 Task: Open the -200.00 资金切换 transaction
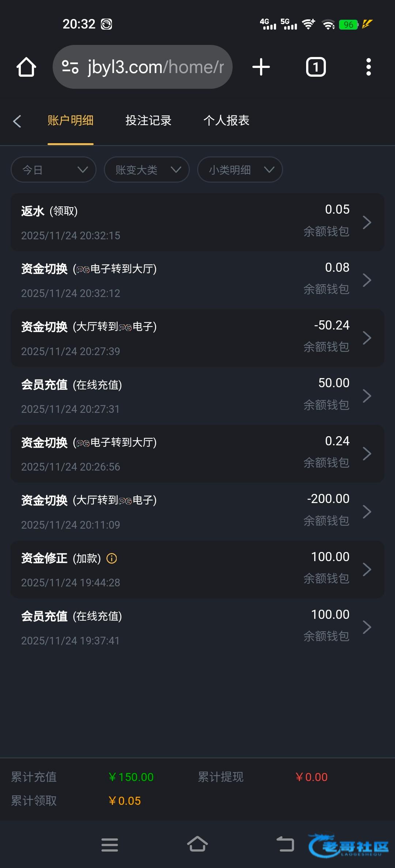click(197, 511)
